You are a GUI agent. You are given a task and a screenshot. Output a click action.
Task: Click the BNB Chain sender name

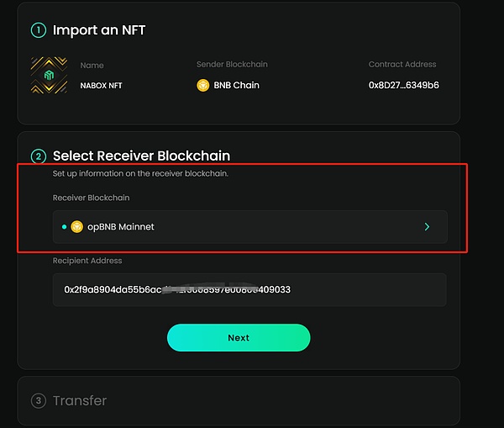[234, 85]
